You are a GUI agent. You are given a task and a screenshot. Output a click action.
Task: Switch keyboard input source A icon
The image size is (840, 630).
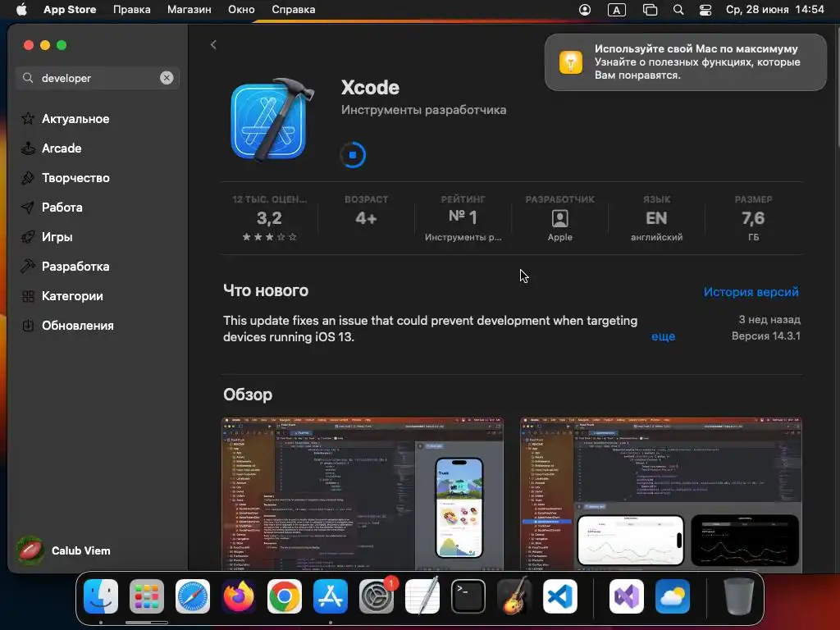pos(617,10)
